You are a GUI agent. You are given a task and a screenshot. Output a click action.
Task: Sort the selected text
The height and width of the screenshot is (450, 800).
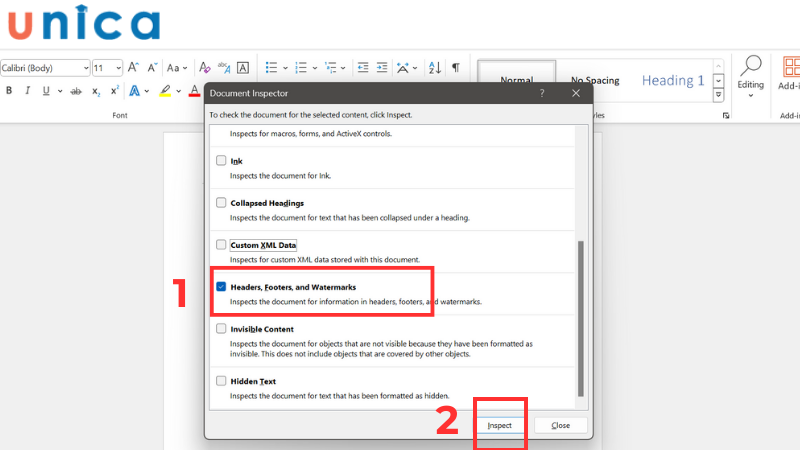point(435,67)
